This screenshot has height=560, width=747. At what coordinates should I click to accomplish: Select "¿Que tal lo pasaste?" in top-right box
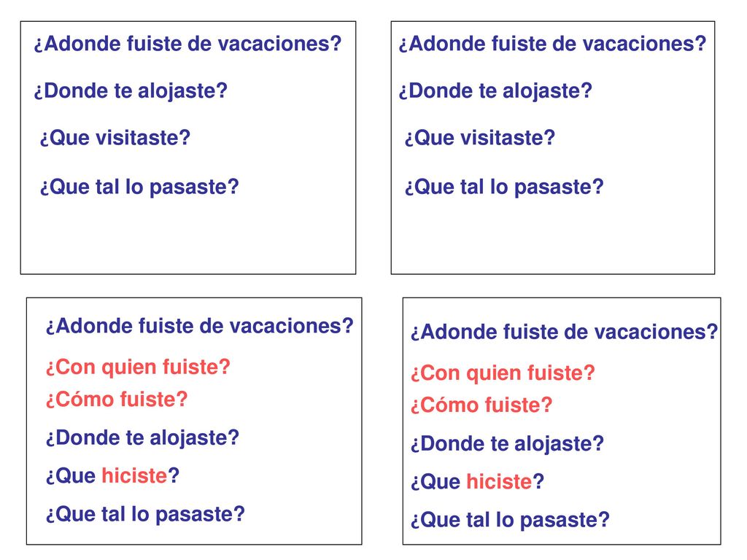click(504, 187)
